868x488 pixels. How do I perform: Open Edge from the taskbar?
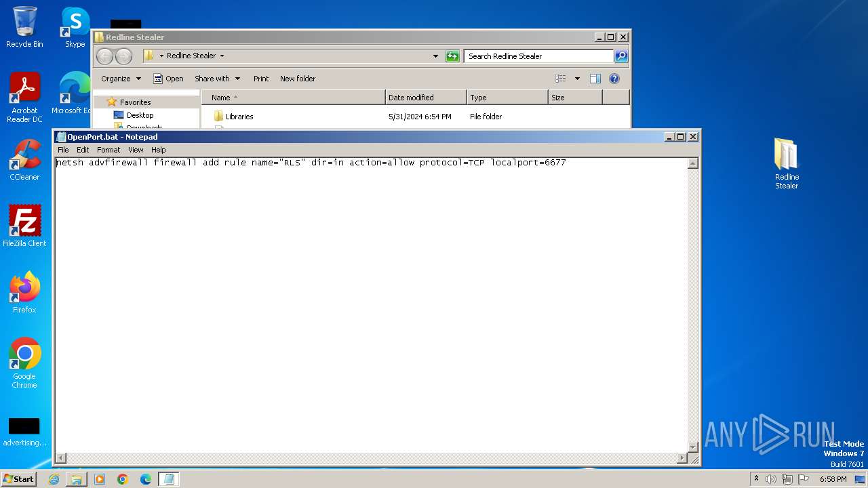click(x=146, y=479)
